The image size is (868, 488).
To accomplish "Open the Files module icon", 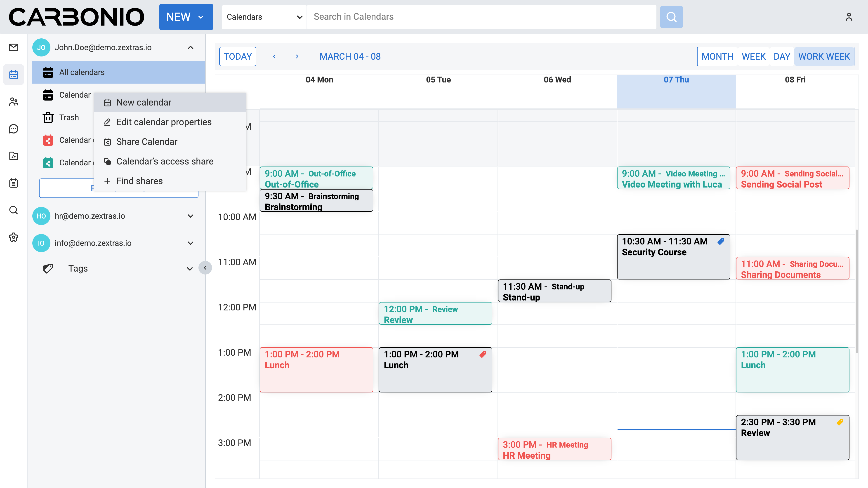I will (x=14, y=156).
